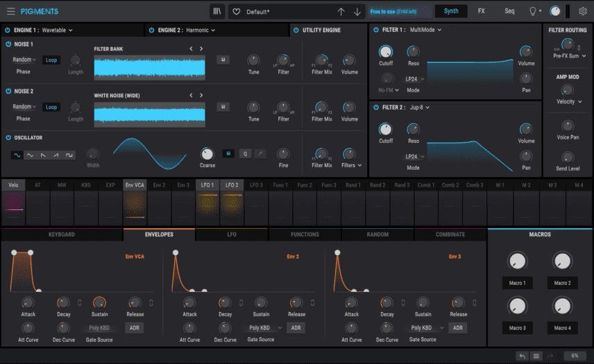Click the oscillator Q quantize button
The width and height of the screenshot is (594, 364).
[x=245, y=154]
